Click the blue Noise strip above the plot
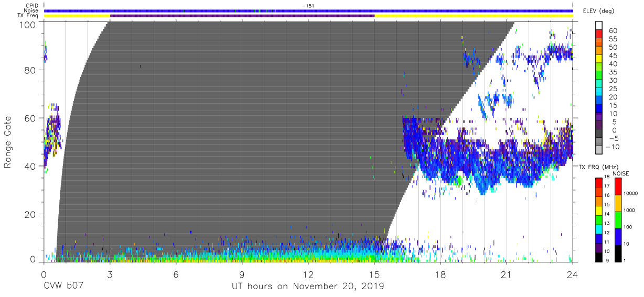Viewport: 644px width, 297px height. (308, 10)
